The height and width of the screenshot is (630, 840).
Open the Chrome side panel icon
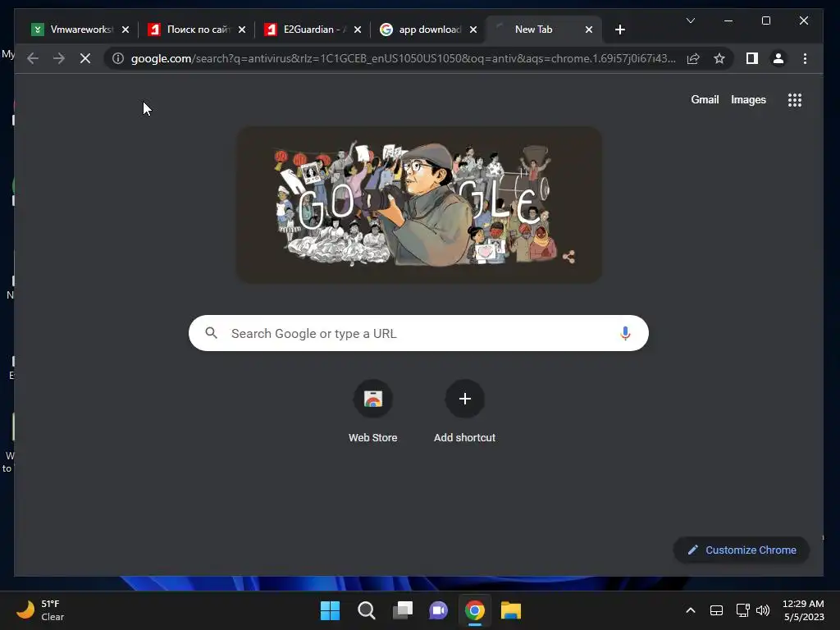coord(752,58)
